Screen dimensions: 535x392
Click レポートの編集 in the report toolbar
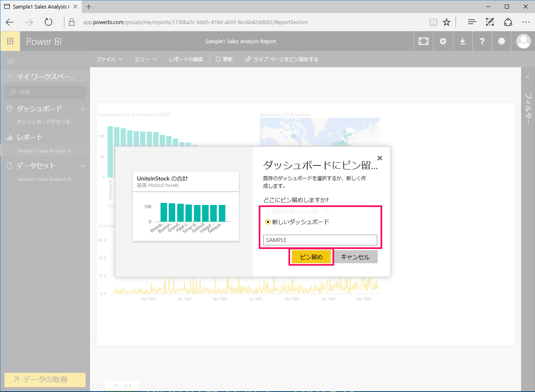pyautogui.click(x=186, y=59)
